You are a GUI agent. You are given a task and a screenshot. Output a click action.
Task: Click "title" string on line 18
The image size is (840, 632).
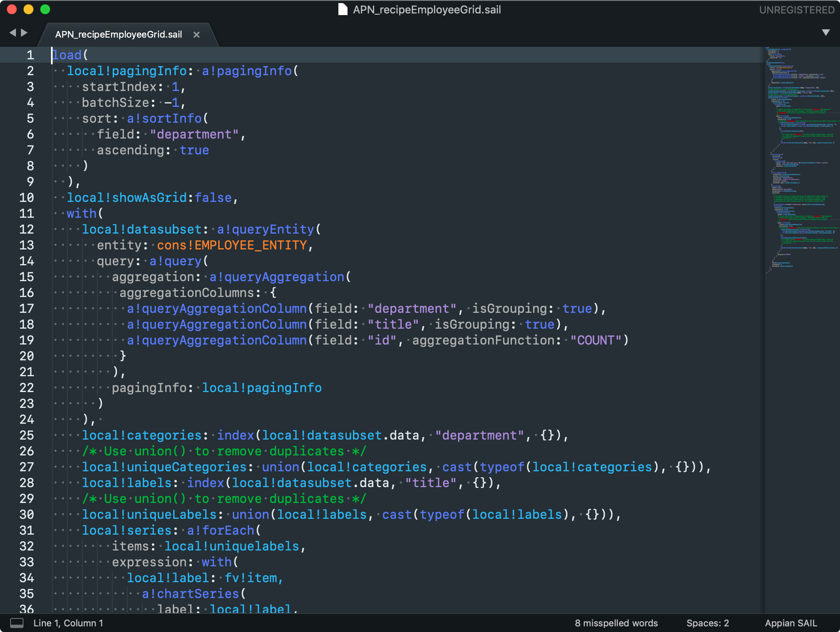click(x=393, y=325)
